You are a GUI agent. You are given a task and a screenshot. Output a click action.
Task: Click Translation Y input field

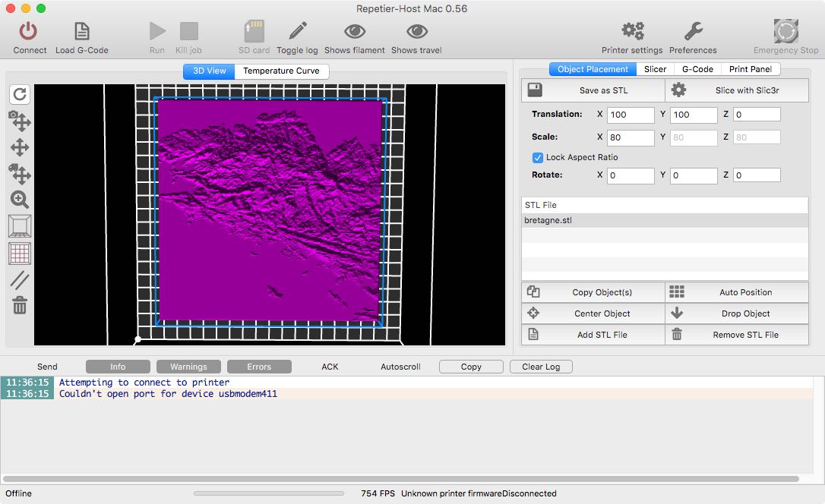[x=694, y=115]
